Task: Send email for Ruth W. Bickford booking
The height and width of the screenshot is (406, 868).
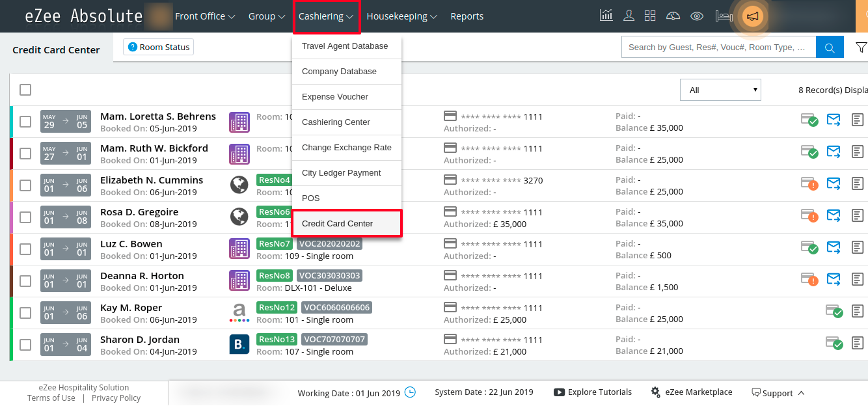Action: pos(834,152)
